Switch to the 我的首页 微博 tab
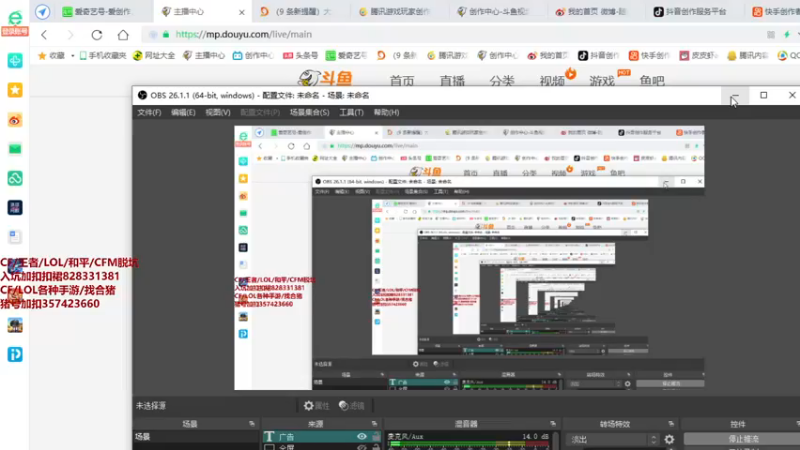800x450 pixels. 596,11
